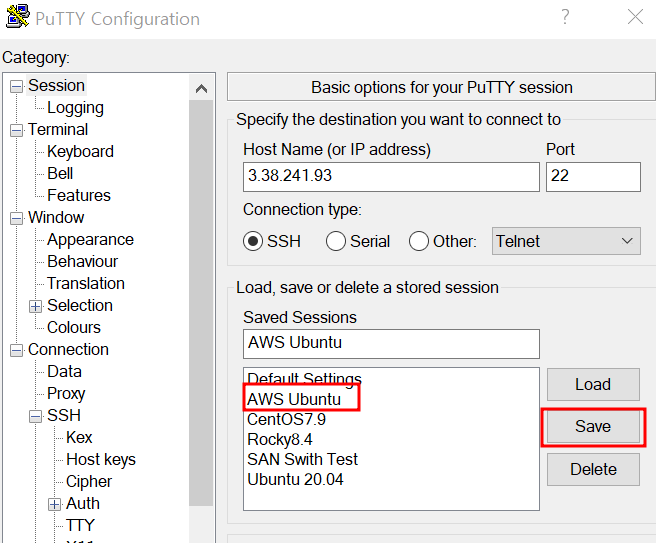Click the Load button
Viewport: 656px width, 543px height.
[x=593, y=384]
